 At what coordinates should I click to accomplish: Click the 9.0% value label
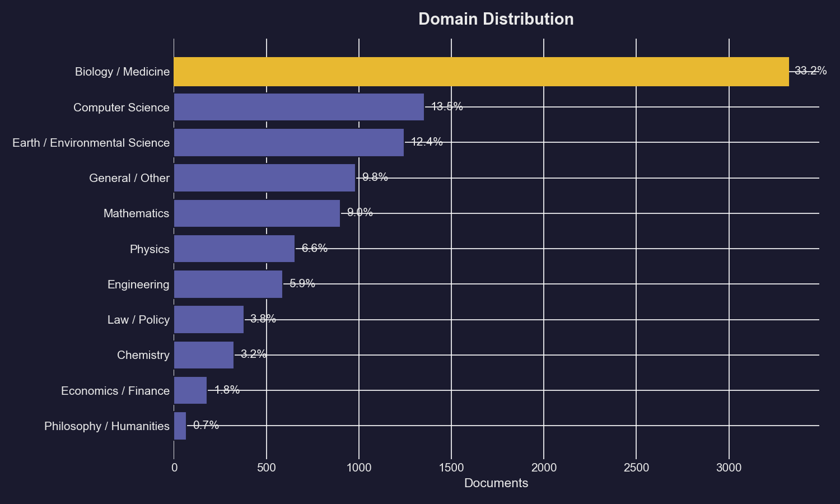tap(360, 212)
